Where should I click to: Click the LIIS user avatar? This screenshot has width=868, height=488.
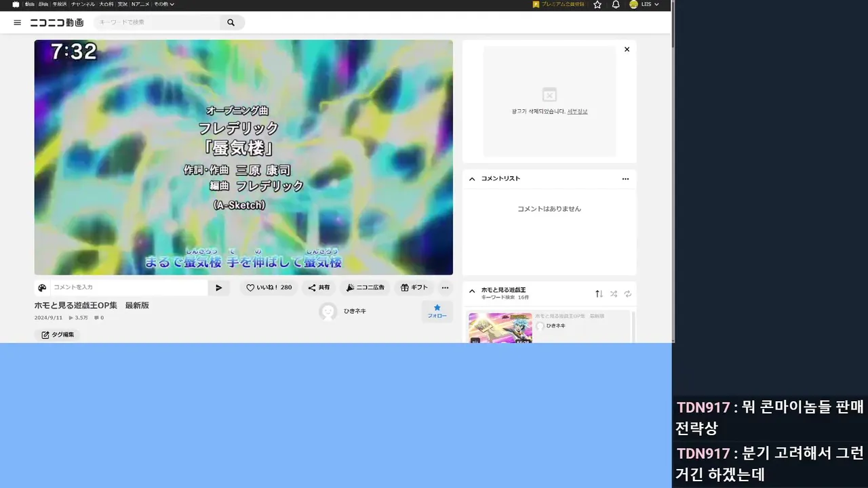633,4
